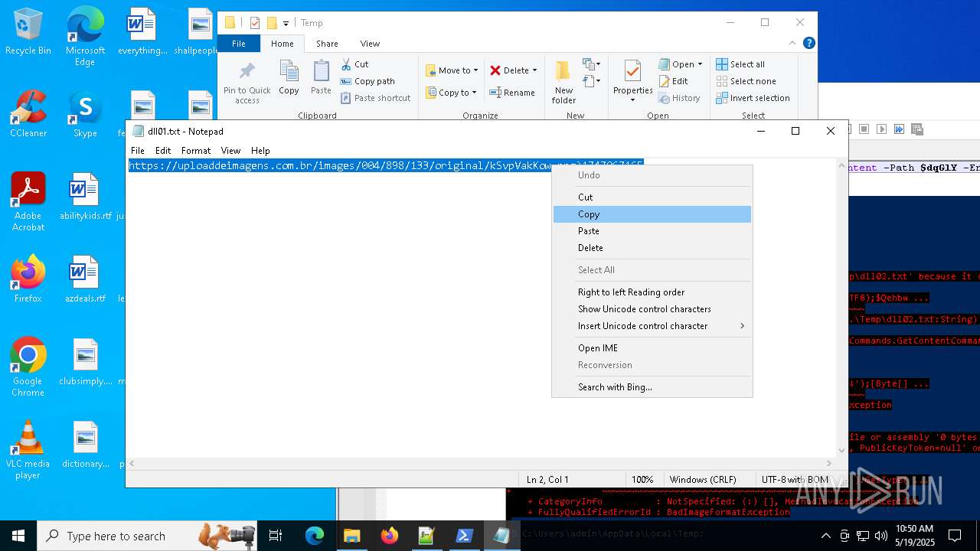Image resolution: width=980 pixels, height=551 pixels.
Task: Open abilitykids.rtf desktop file
Action: [85, 197]
